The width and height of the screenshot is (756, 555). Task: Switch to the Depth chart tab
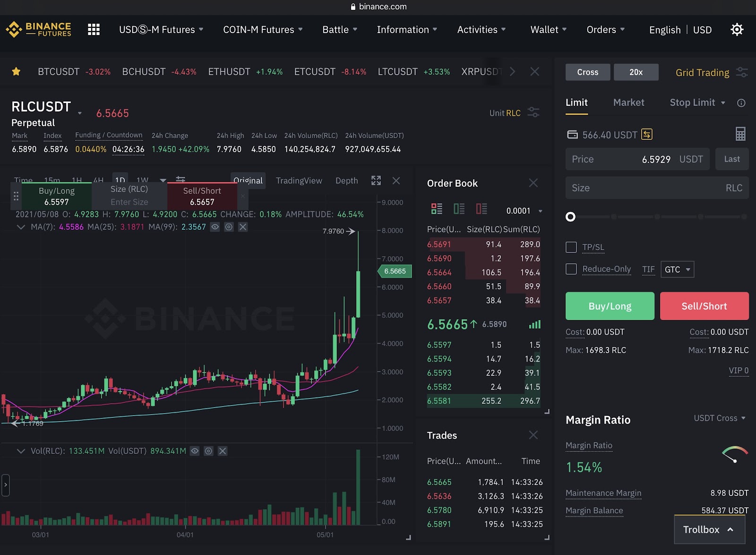[346, 181]
